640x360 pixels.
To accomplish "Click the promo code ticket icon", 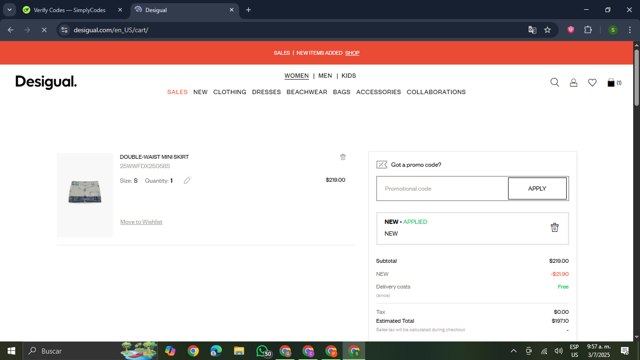I will [382, 164].
